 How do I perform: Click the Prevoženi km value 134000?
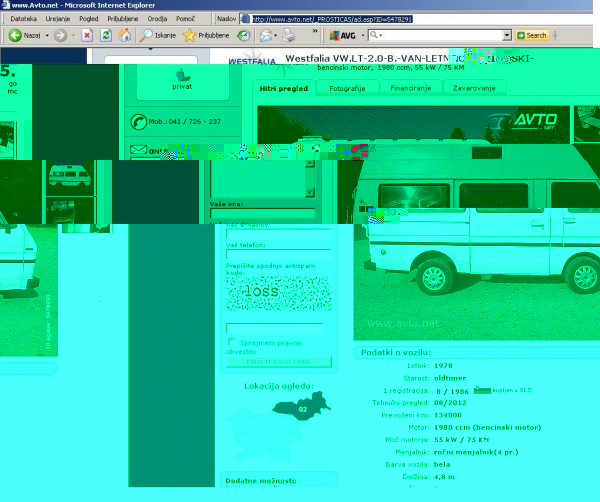coord(448,415)
